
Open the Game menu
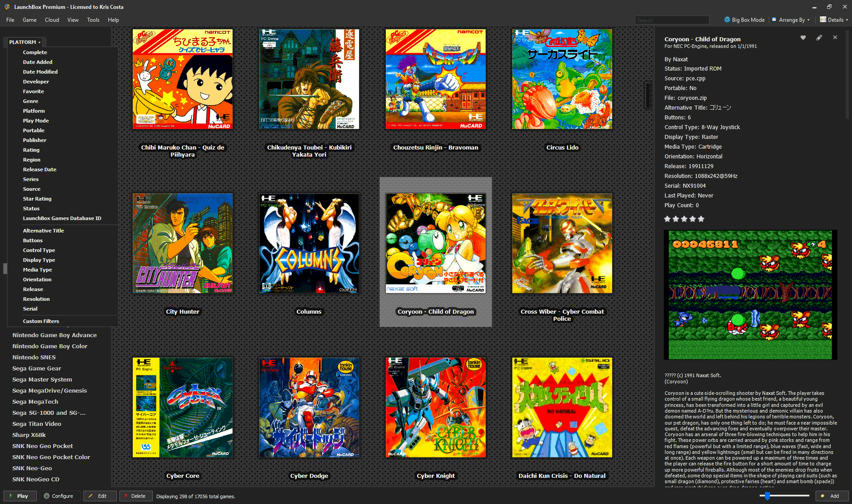pos(30,20)
